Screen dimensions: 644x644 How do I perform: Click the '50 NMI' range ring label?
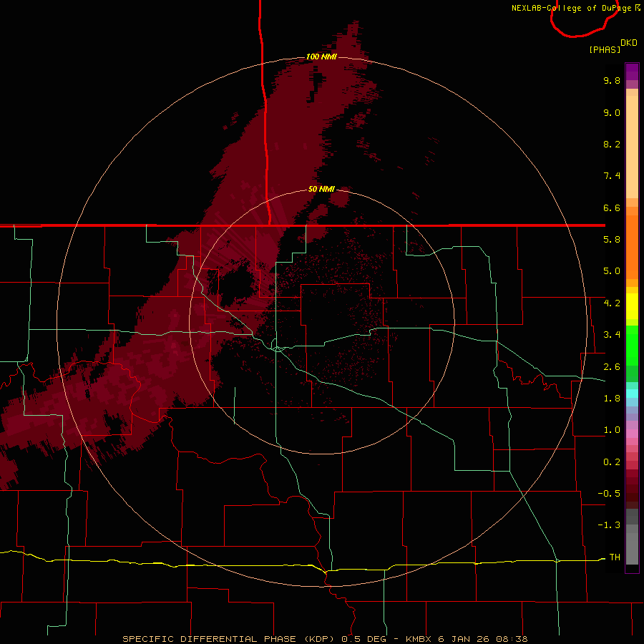point(321,189)
